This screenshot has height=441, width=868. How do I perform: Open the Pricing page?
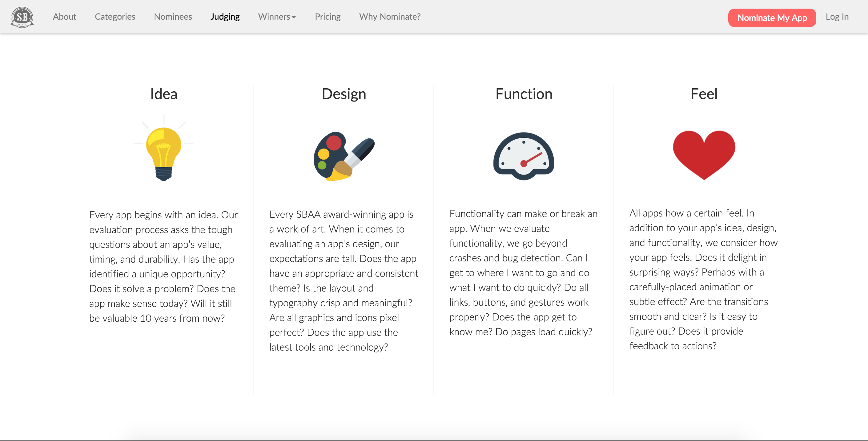328,17
